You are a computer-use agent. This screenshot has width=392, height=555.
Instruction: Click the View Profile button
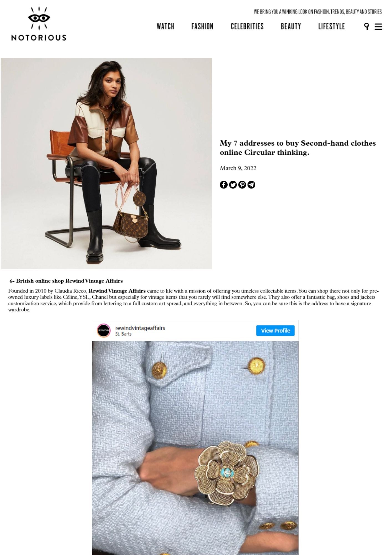(x=275, y=331)
